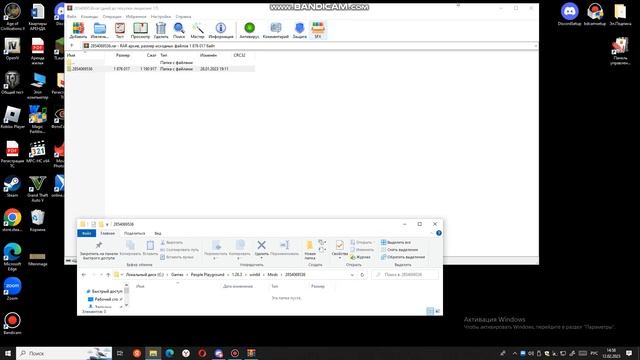The width and height of the screenshot is (640, 360).
Task: Expand WinRAR archive path dropdown
Action: pos(535,46)
